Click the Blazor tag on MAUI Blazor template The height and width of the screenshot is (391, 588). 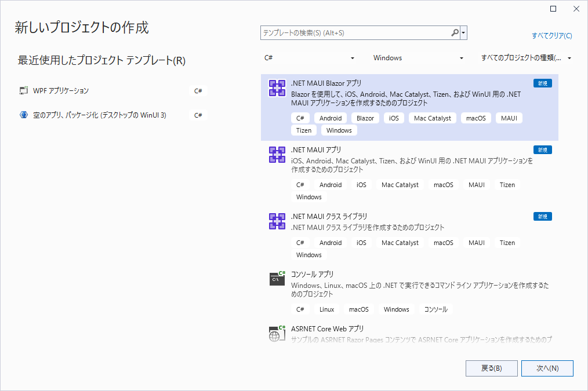tap(365, 118)
